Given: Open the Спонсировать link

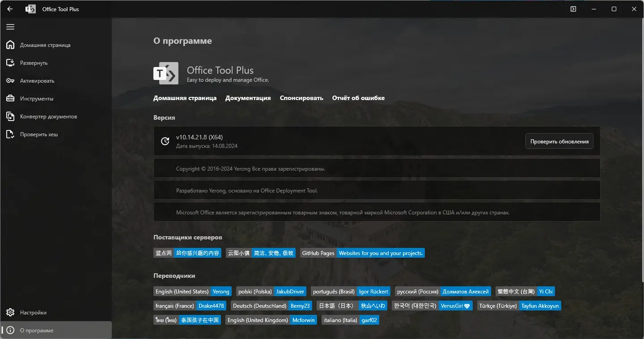Looking at the screenshot, I should pos(301,98).
